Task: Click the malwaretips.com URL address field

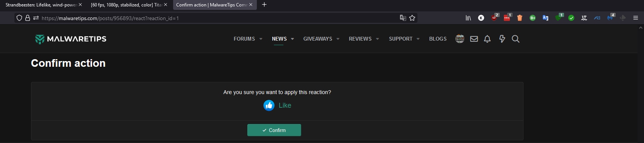Action: [x=216, y=18]
